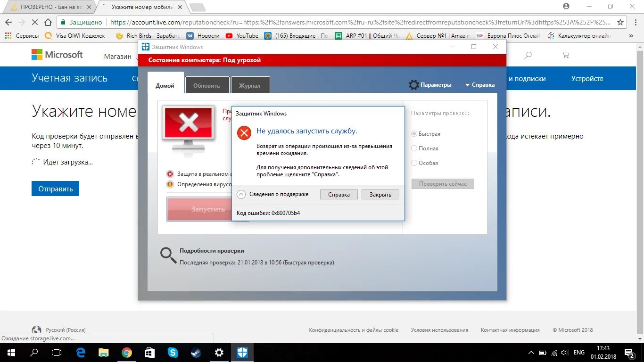Click the Chrome back arrow
The image size is (644, 362).
[8, 22]
